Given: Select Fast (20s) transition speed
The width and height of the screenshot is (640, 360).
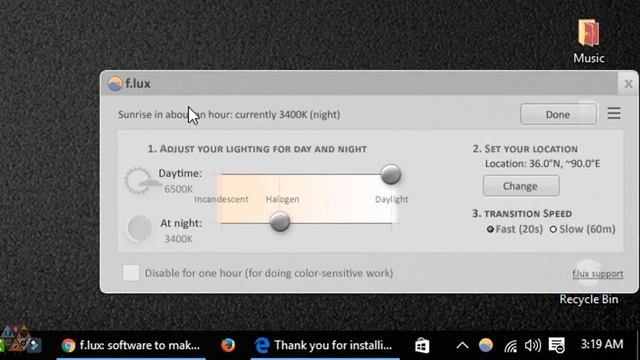Looking at the screenshot, I should [x=515, y=229].
